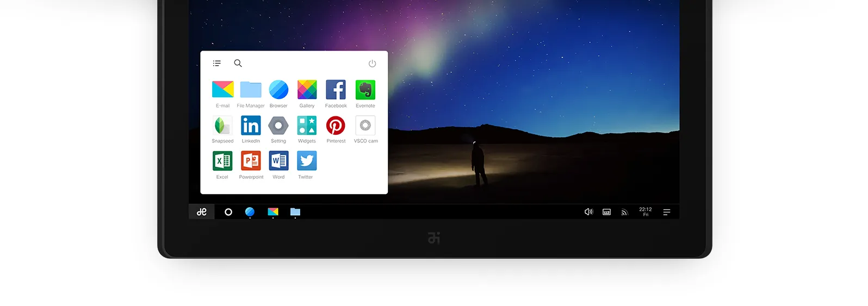Open the browser from the taskbar
Screen dimensions: 868x306
click(x=250, y=212)
